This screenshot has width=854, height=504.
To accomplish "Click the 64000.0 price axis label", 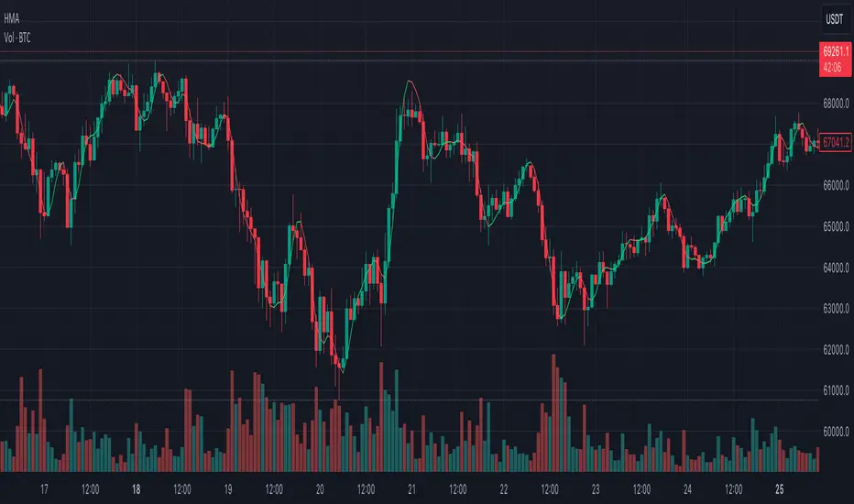I will 834,268.
